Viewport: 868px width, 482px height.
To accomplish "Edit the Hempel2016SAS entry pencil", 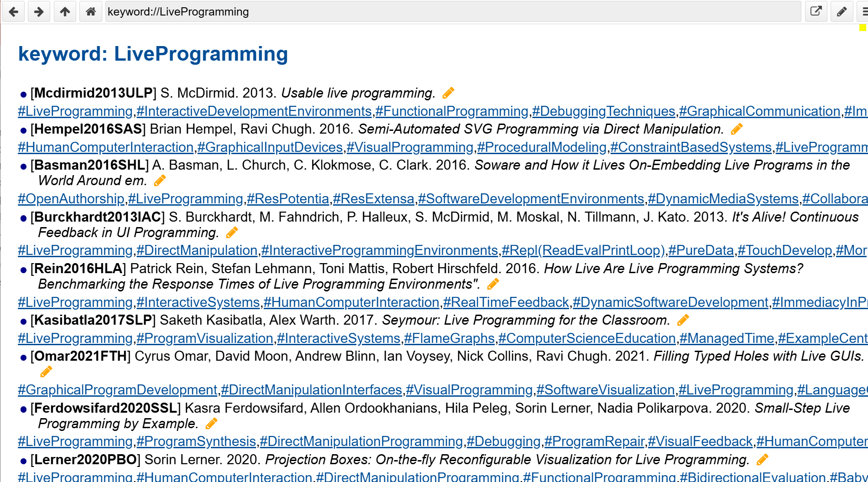I will click(737, 129).
